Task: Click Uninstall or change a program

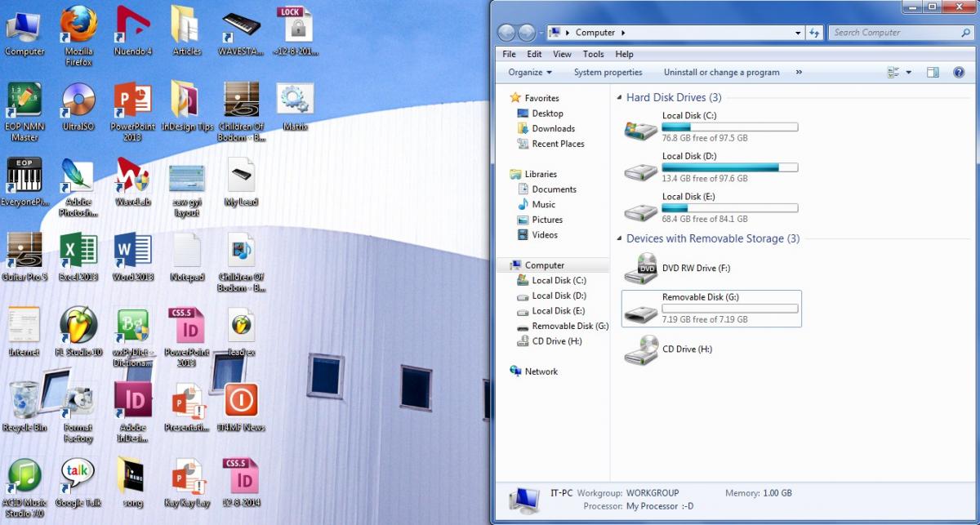Action: [721, 73]
